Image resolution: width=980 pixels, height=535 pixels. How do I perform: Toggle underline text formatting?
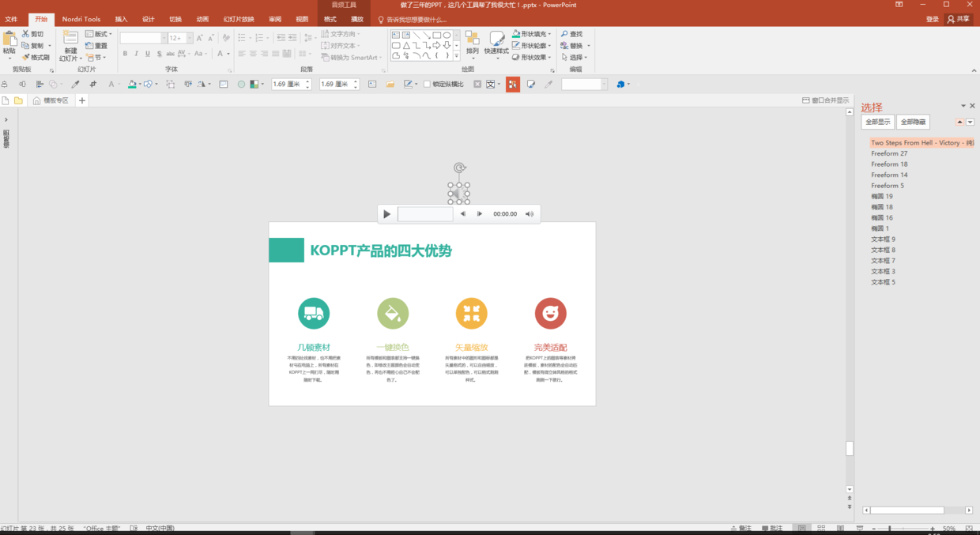[147, 54]
